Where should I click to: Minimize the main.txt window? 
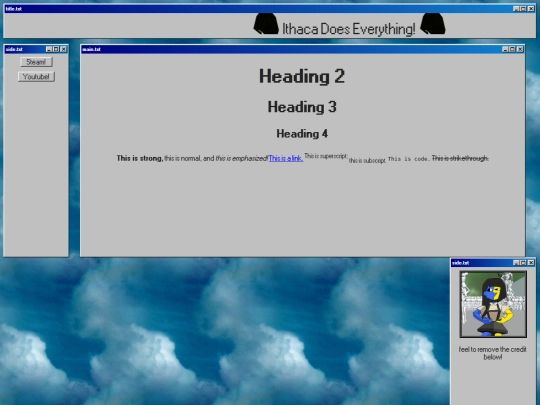tap(505, 49)
